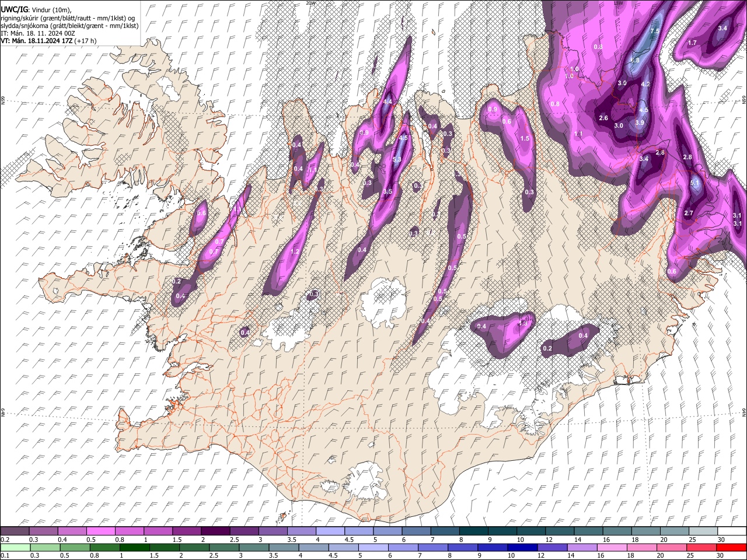Screen dimensions: 747x560
Task: Click the '20W' longitude label at the top edge
Action: pos(310,3)
